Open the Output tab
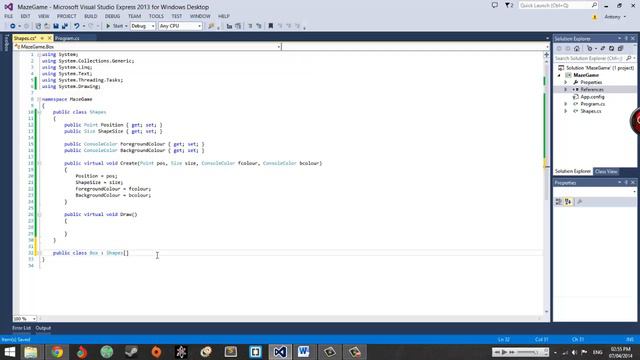Viewport: 640px width, 360px height. point(43,328)
